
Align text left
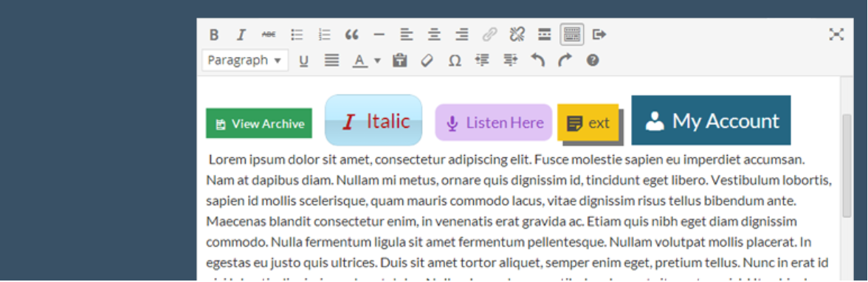point(407,35)
